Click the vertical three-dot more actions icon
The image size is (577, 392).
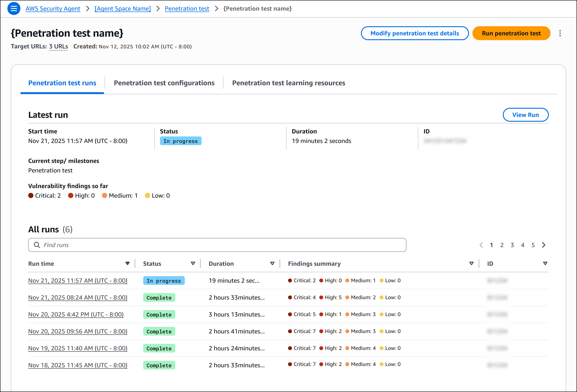click(x=560, y=33)
